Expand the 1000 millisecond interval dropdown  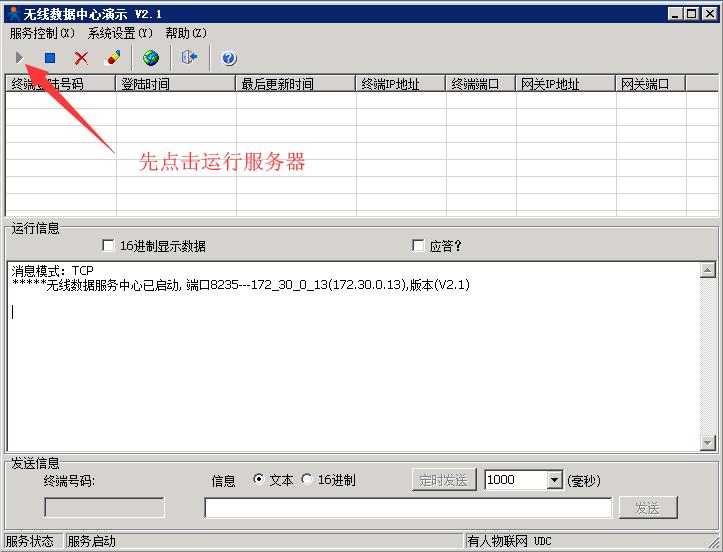(x=555, y=480)
